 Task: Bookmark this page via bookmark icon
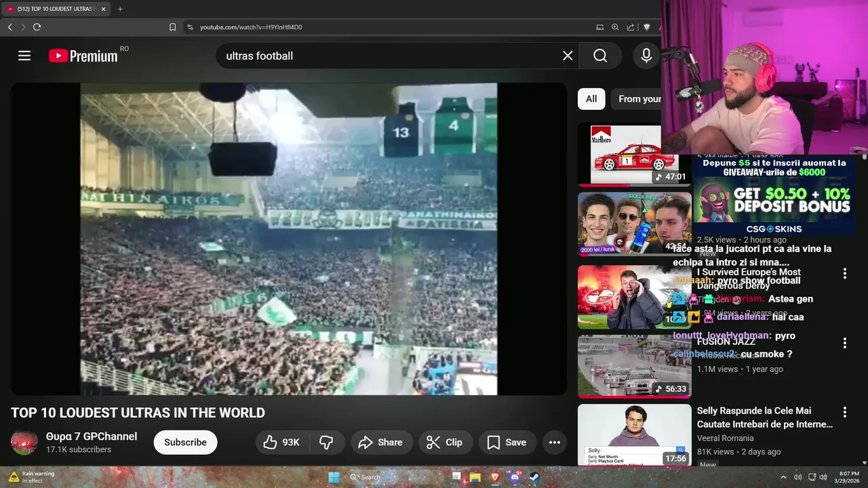[x=172, y=27]
